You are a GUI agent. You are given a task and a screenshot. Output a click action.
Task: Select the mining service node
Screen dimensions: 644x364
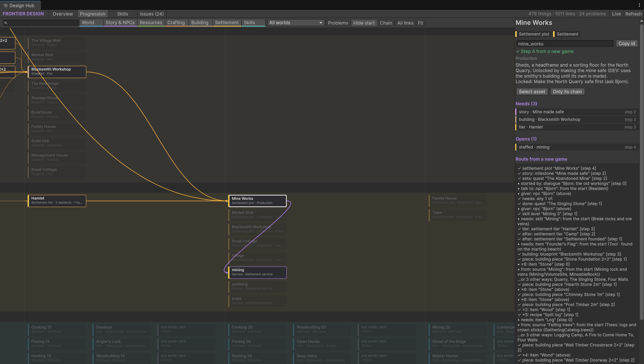coord(257,272)
